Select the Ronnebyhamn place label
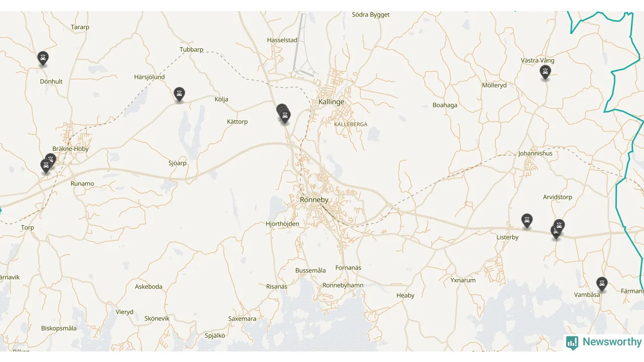This screenshot has width=644, height=362. (343, 285)
